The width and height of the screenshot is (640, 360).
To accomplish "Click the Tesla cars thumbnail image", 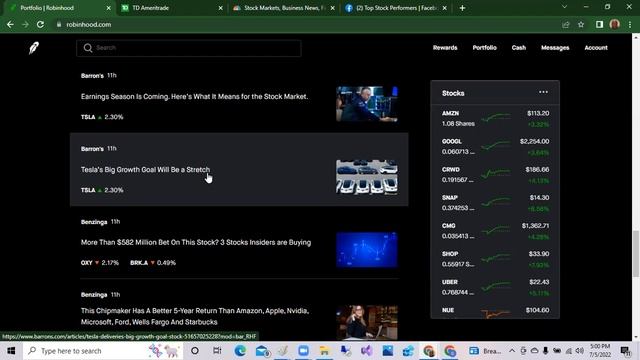I will click(x=367, y=177).
